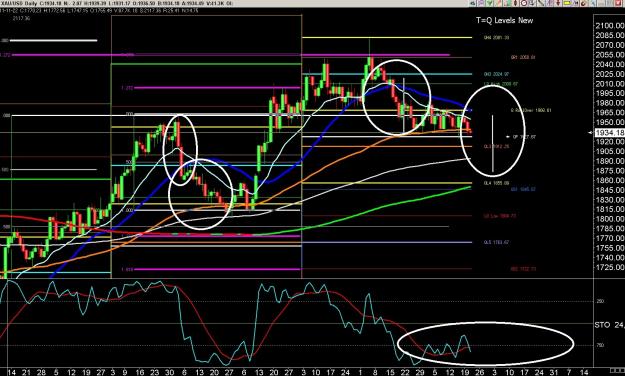Screen dimensions: 625x376
Task: Click the dark red round toolbar icon
Action: [583, 3]
